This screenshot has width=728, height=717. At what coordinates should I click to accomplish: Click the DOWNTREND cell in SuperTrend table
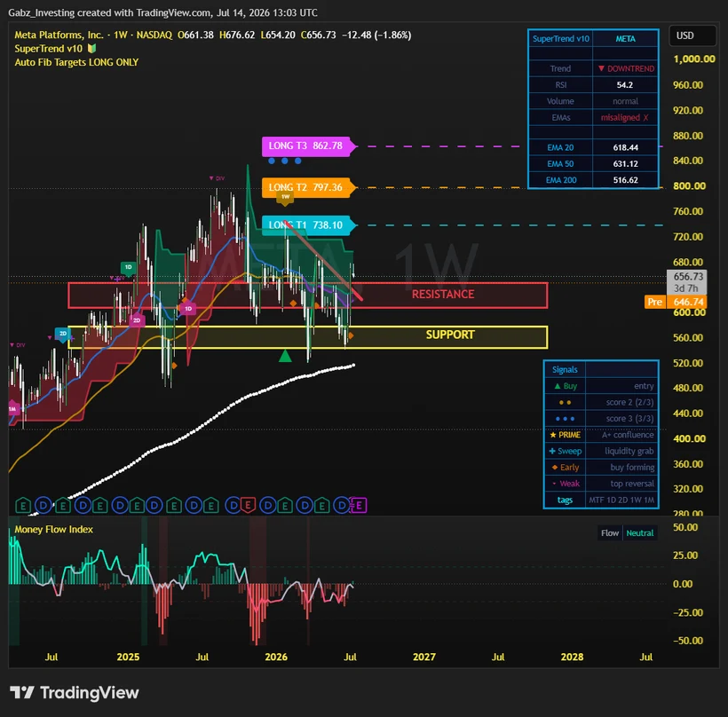pos(625,68)
